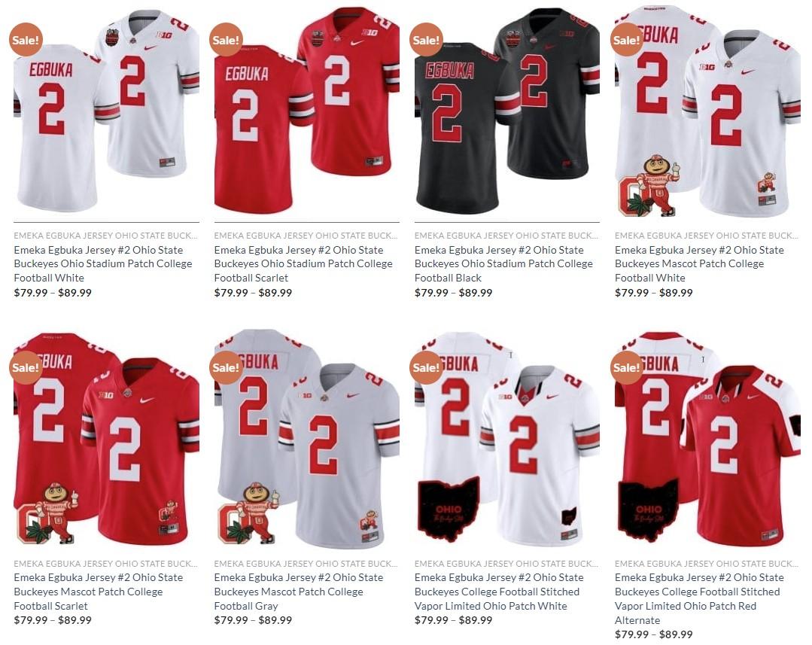Open the gray Mascot Patch jersey image
The height and width of the screenshot is (645, 812).
tap(306, 440)
